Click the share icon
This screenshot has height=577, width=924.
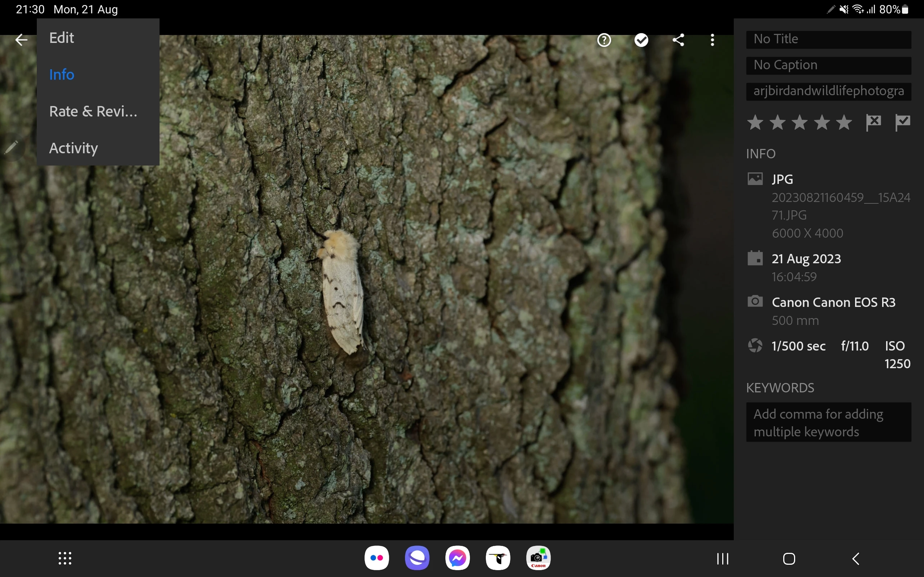679,40
